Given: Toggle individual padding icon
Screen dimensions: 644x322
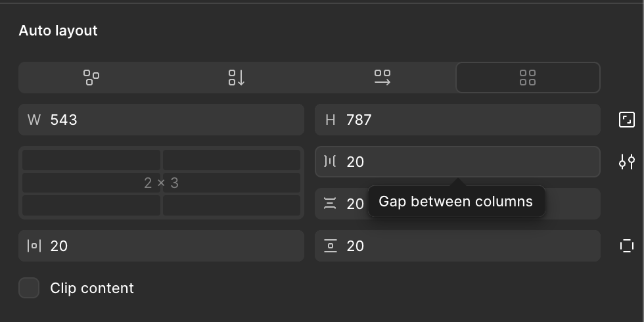Looking at the screenshot, I should pos(627,246).
